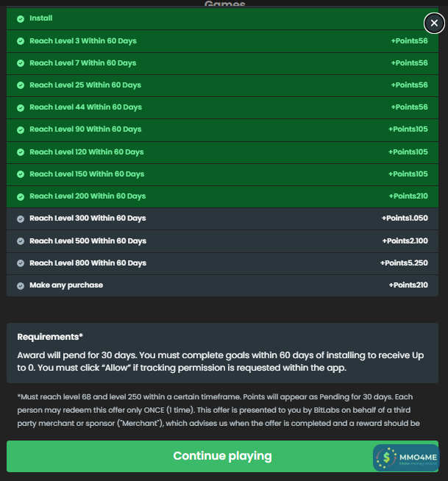This screenshot has width=448, height=481.
Task: Click the gray checkmark beside Make any purchase
Action: tap(21, 285)
